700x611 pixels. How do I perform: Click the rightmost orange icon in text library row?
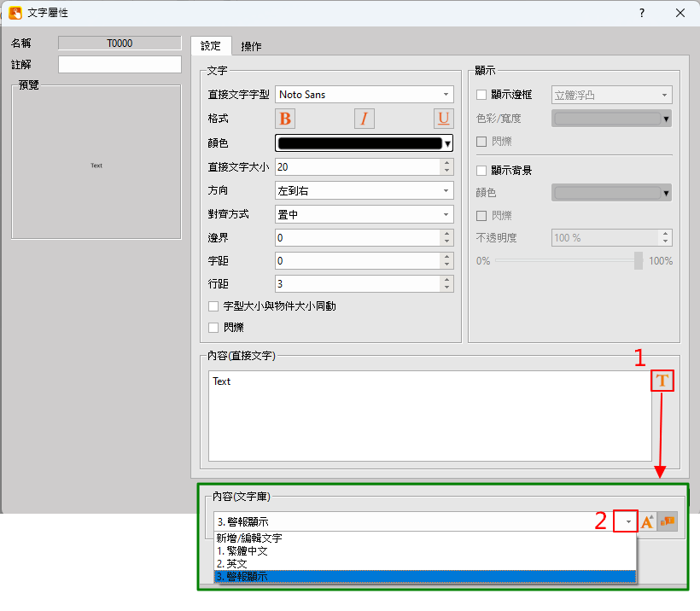click(668, 521)
